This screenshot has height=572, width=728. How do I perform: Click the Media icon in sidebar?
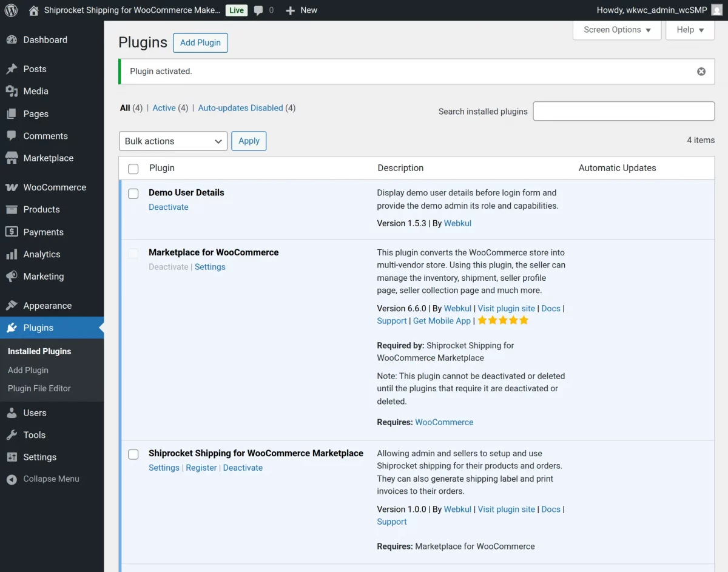(x=12, y=91)
